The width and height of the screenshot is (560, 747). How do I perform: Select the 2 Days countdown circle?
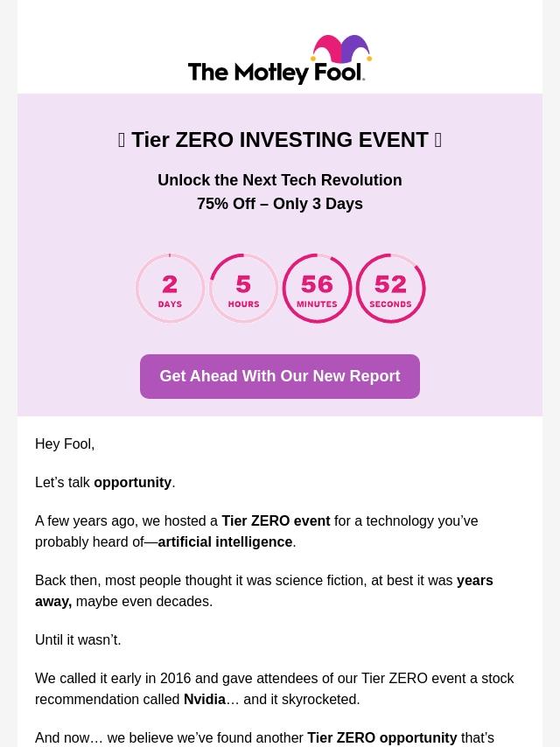click(170, 289)
